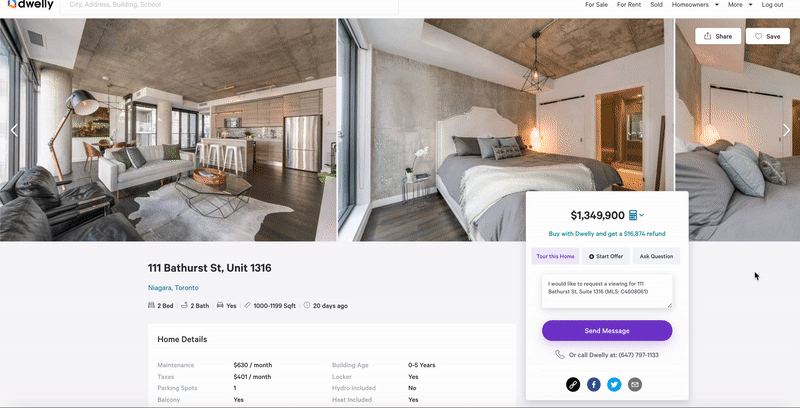Select the Ask Question tab
The width and height of the screenshot is (800, 408).
(x=656, y=257)
